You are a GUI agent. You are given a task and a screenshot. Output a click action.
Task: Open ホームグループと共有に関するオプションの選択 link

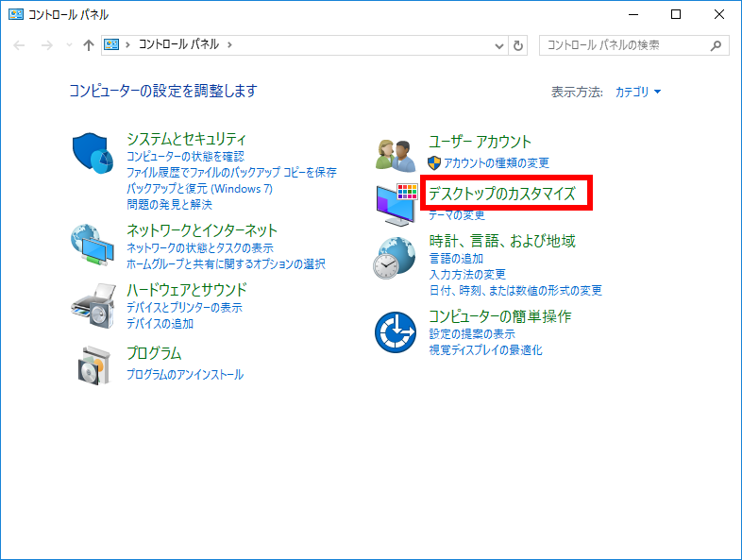pos(226,264)
